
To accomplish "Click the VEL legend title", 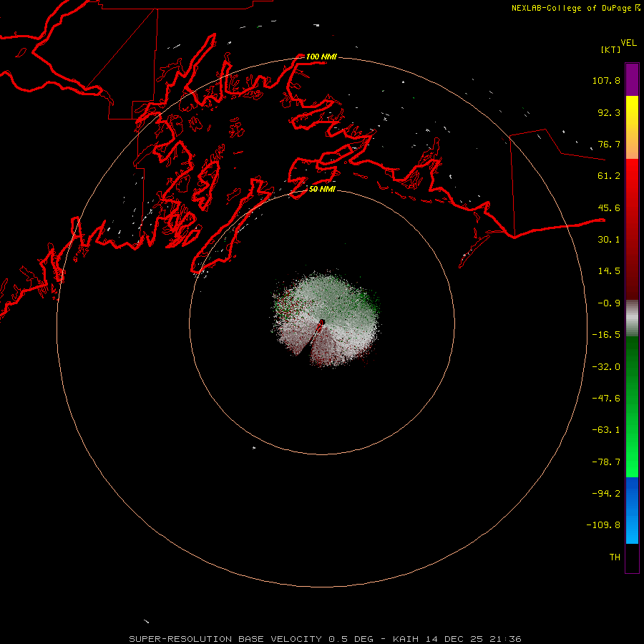I will 628,43.
